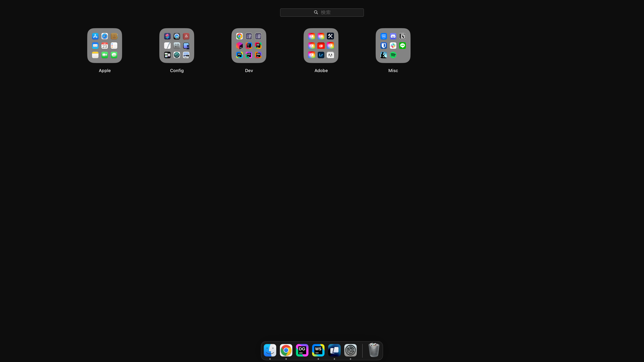The width and height of the screenshot is (644, 362).
Task: Click the Notion mini icon in Misc folder
Action: point(402,36)
